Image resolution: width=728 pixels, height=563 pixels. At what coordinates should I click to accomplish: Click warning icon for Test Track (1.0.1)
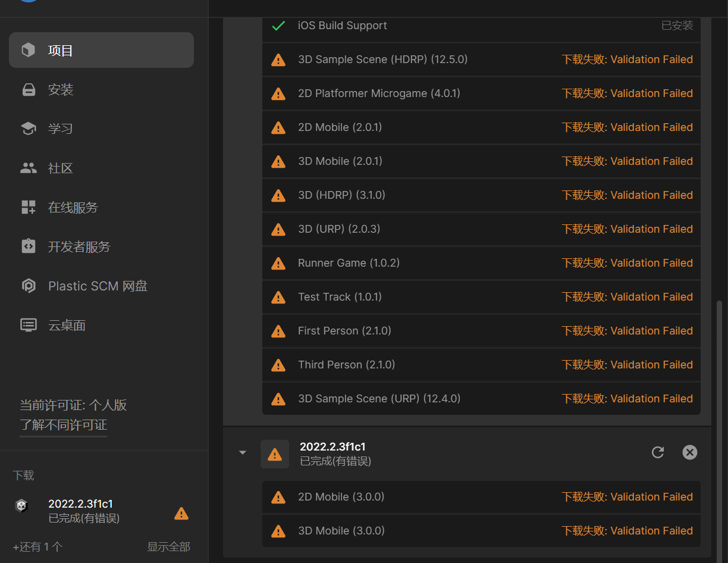[x=278, y=297]
